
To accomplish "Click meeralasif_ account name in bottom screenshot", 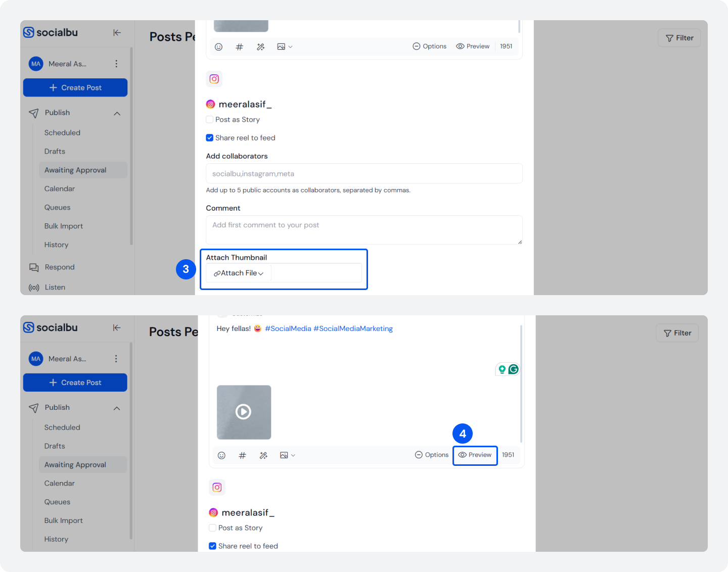I will click(248, 512).
